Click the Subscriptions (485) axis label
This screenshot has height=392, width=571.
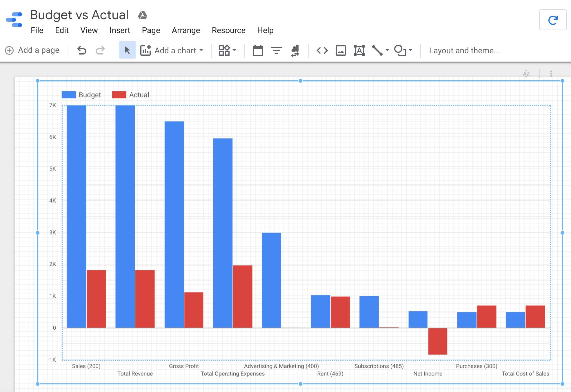pyautogui.click(x=379, y=366)
